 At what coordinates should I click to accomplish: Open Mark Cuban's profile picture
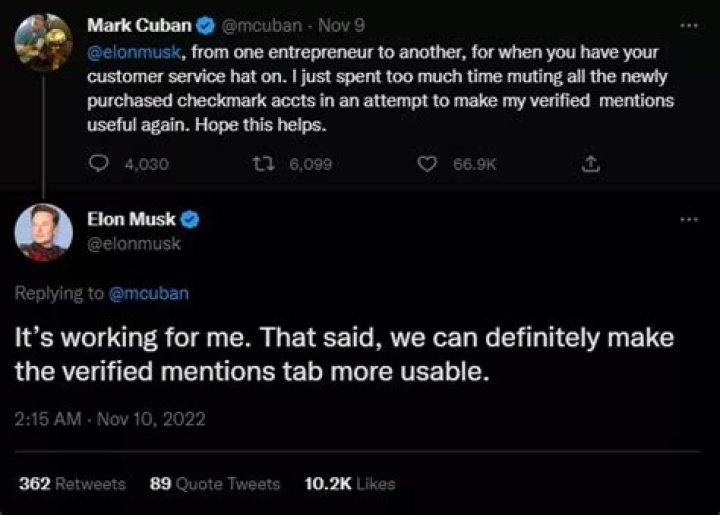[x=40, y=41]
